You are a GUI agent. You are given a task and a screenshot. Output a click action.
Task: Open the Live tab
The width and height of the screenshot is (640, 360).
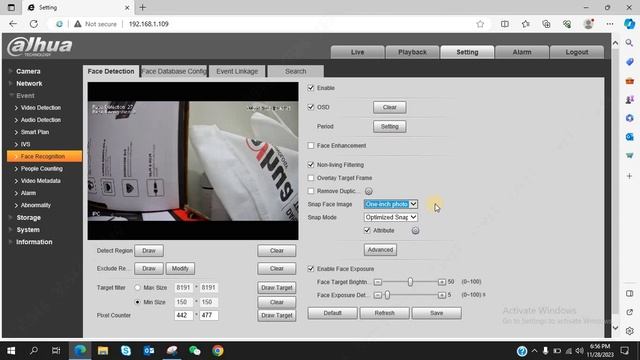[358, 52]
